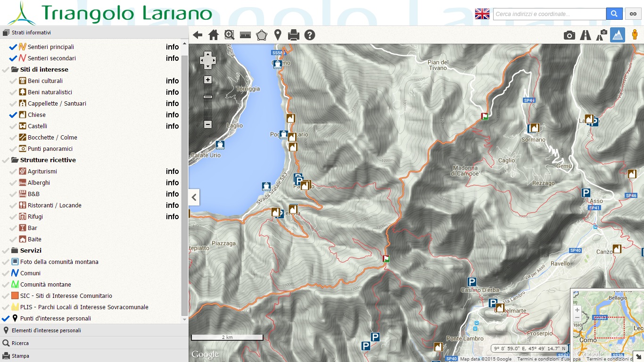Toggle SIC - Siti di Interesse Comunitario
Viewport: 644px width, 362px height.
click(x=6, y=296)
